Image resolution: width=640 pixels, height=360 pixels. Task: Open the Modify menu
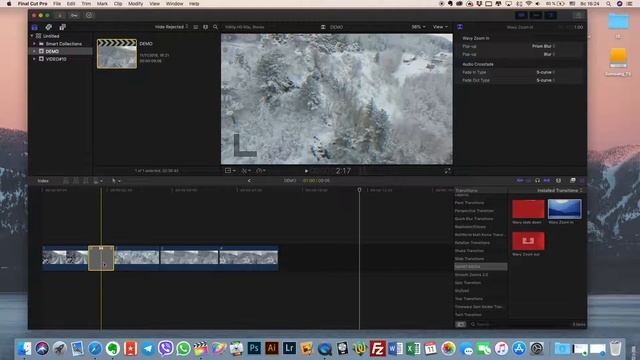click(x=136, y=4)
